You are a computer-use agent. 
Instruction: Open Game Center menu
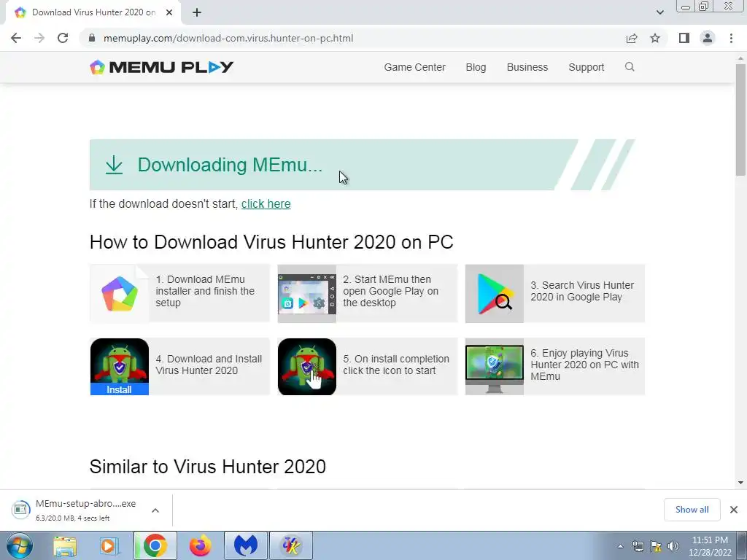[x=414, y=67]
